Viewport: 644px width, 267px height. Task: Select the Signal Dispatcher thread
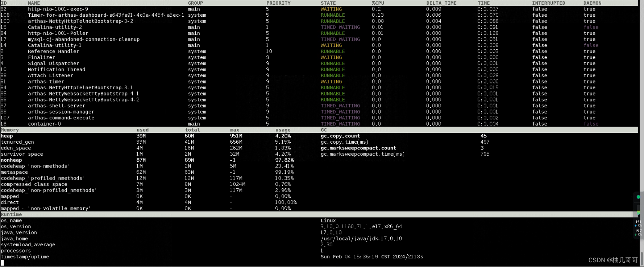53,63
